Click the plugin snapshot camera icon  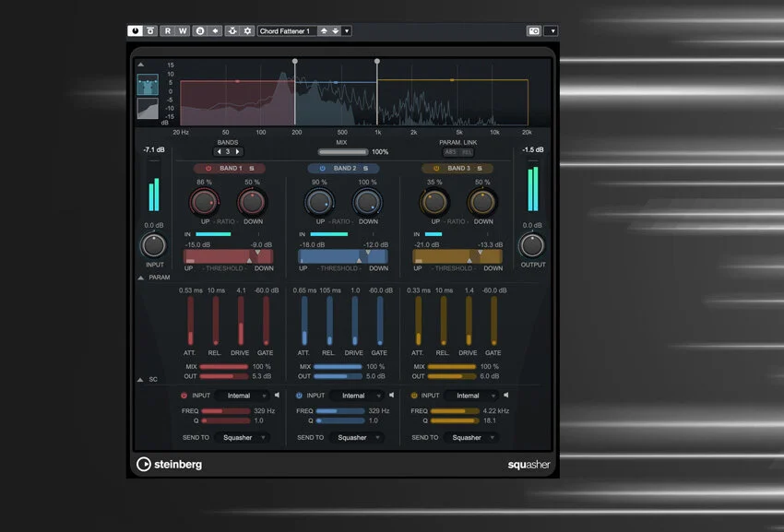click(x=534, y=31)
